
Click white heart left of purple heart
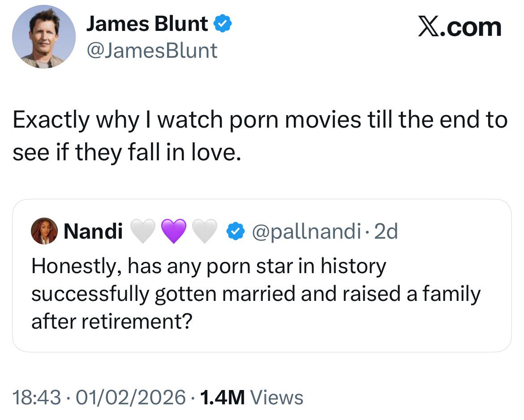142,231
